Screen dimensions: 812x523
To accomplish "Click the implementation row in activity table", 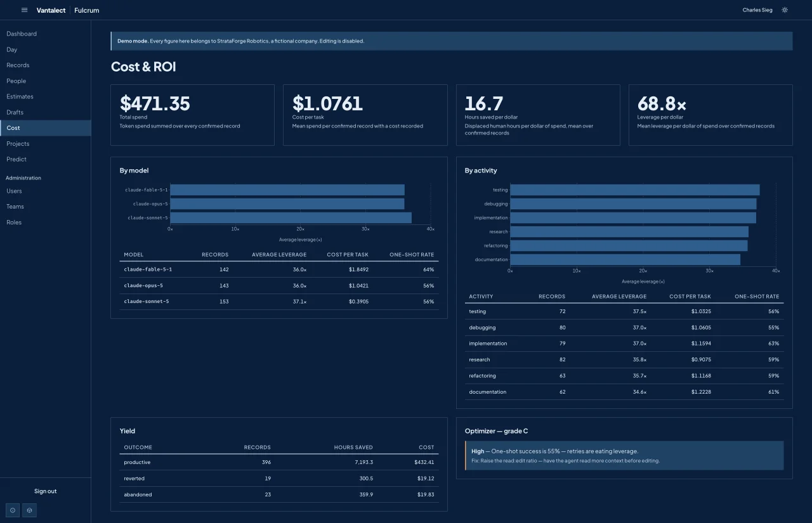I will point(624,344).
